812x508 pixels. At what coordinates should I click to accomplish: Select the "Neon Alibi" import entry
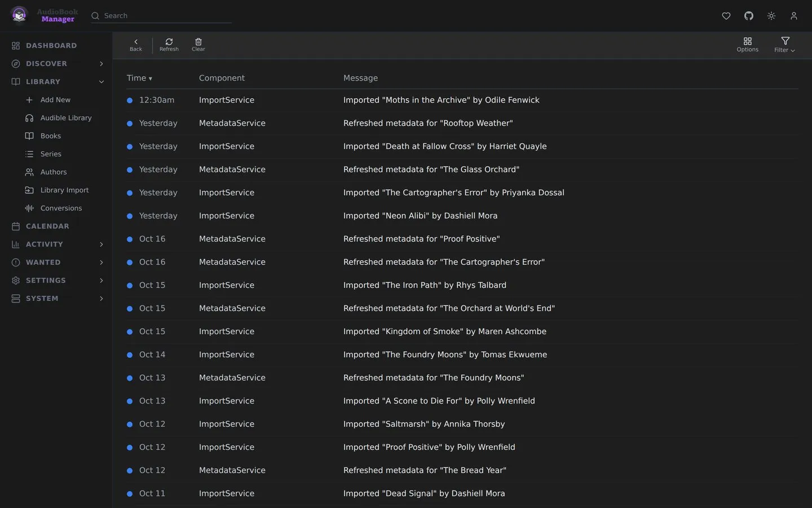pyautogui.click(x=462, y=216)
